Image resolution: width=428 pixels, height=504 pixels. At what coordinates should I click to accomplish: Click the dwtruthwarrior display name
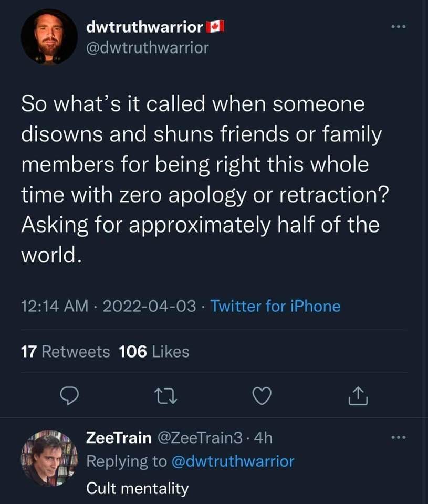click(144, 27)
